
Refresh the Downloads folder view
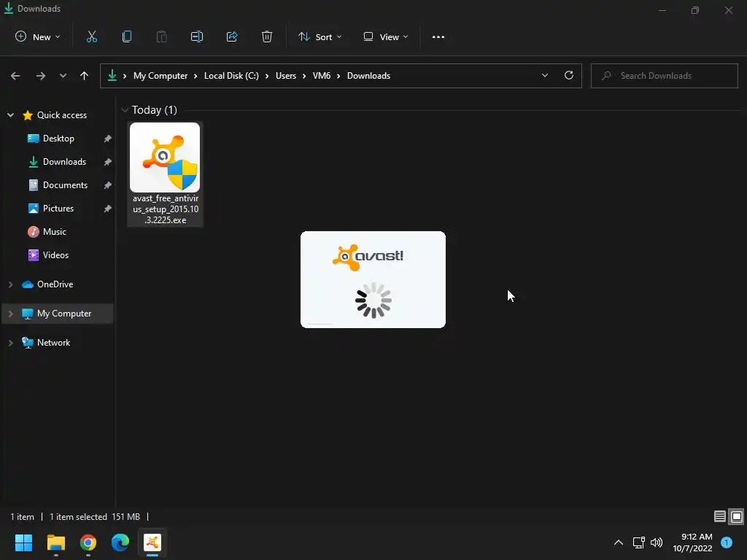pos(569,75)
